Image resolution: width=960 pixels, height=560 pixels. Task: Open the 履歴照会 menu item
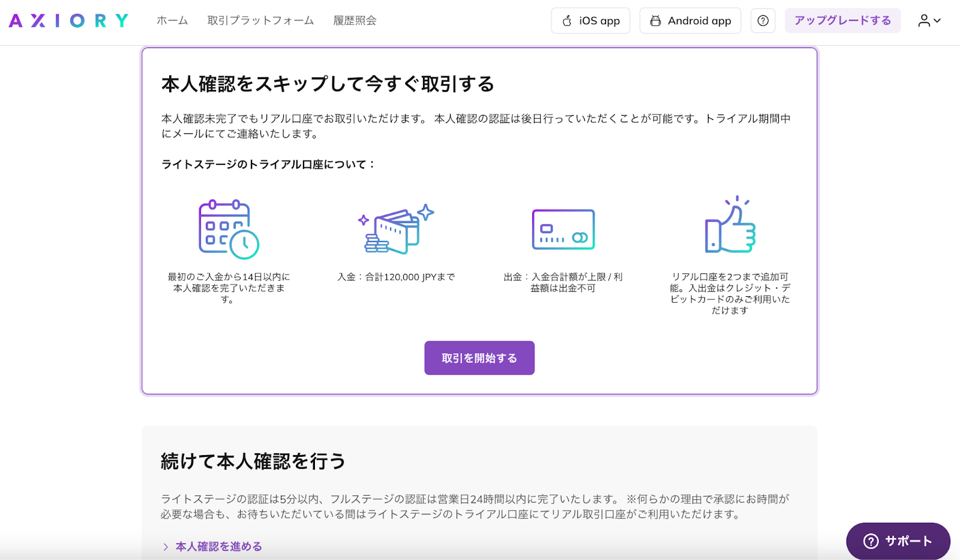355,20
